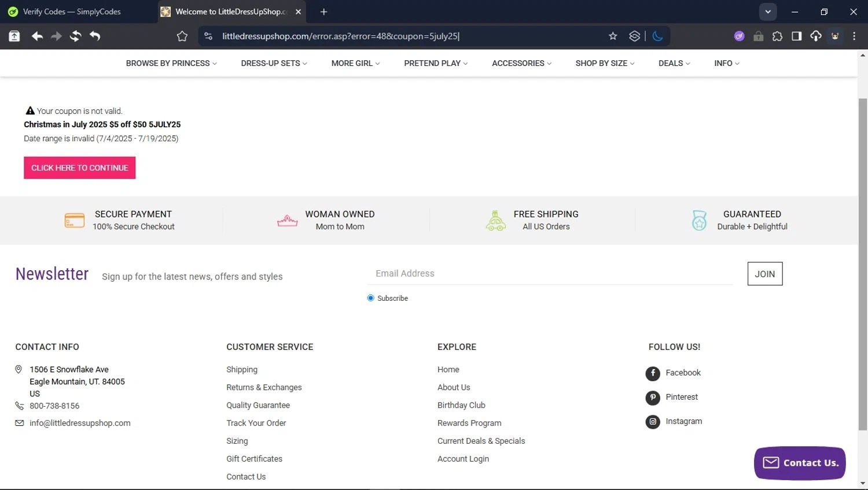Screen dimensions: 868x490
Task: Click the JOIN newsletter button
Action: (764, 274)
